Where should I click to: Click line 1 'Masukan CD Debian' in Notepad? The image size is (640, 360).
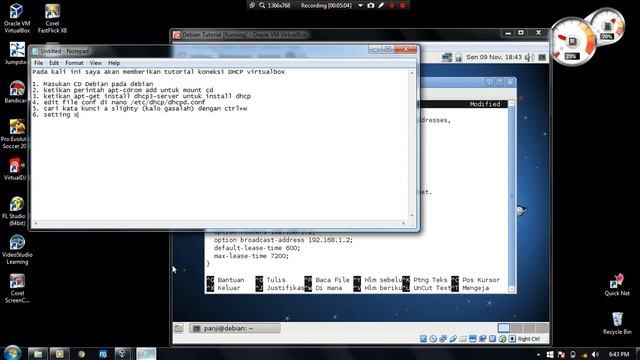coord(93,84)
